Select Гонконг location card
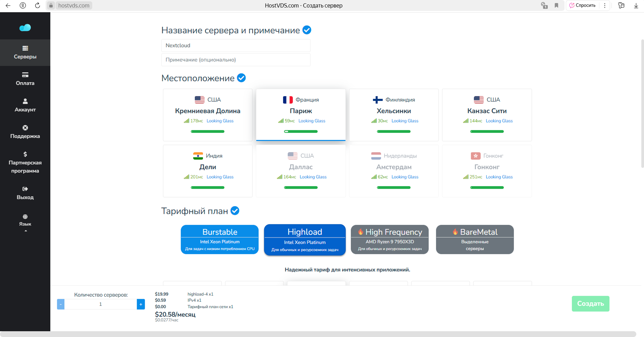Image resolution: width=644 pixels, height=337 pixels. click(x=487, y=171)
